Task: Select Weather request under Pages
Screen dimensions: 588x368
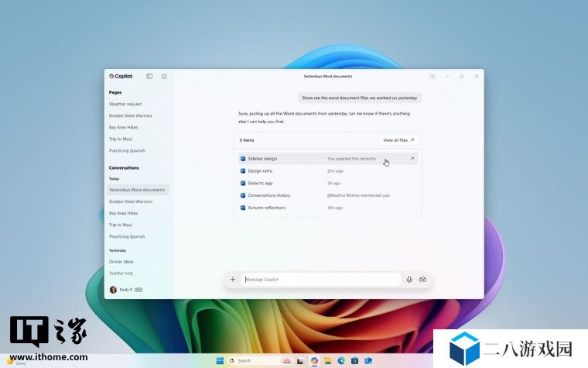Action: tap(125, 104)
